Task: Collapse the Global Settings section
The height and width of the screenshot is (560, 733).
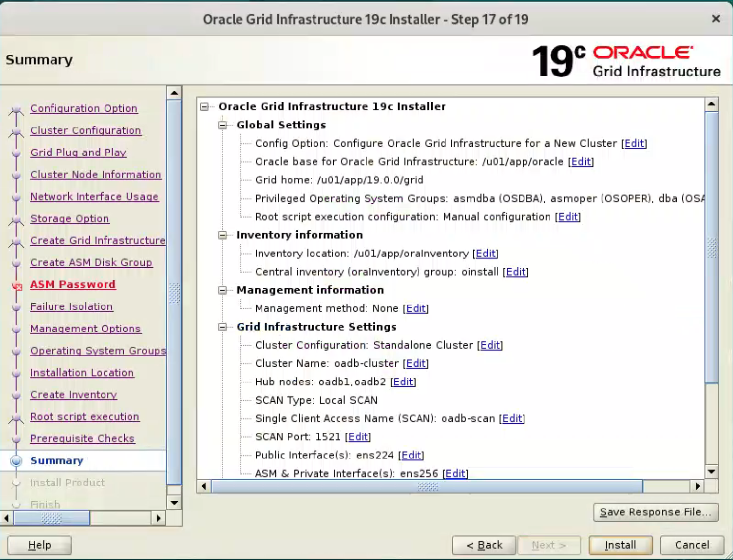Action: click(223, 125)
